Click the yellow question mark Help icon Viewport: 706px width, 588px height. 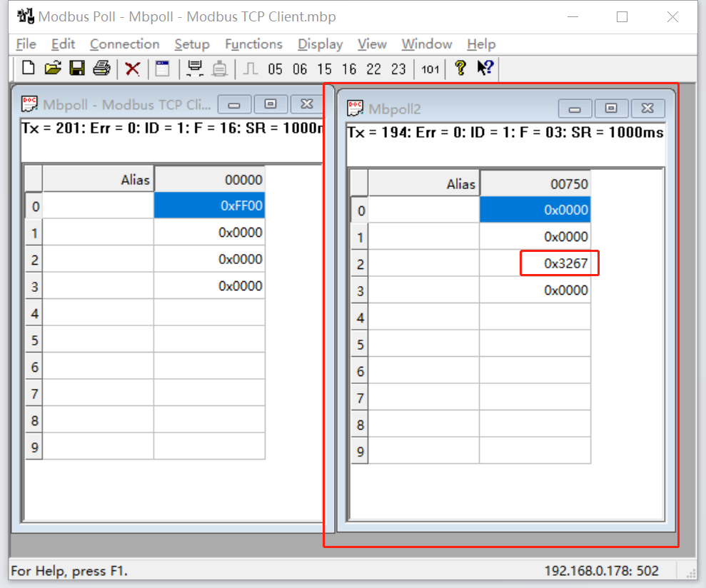[460, 69]
